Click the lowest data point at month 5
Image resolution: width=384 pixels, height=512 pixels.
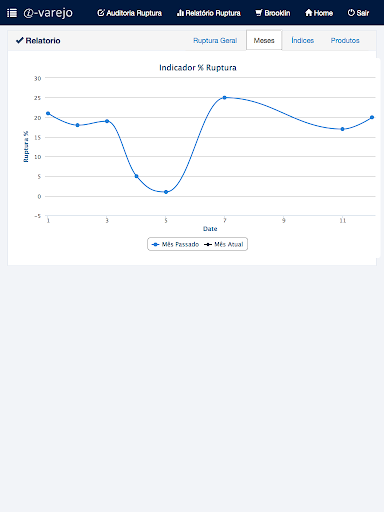coord(166,192)
